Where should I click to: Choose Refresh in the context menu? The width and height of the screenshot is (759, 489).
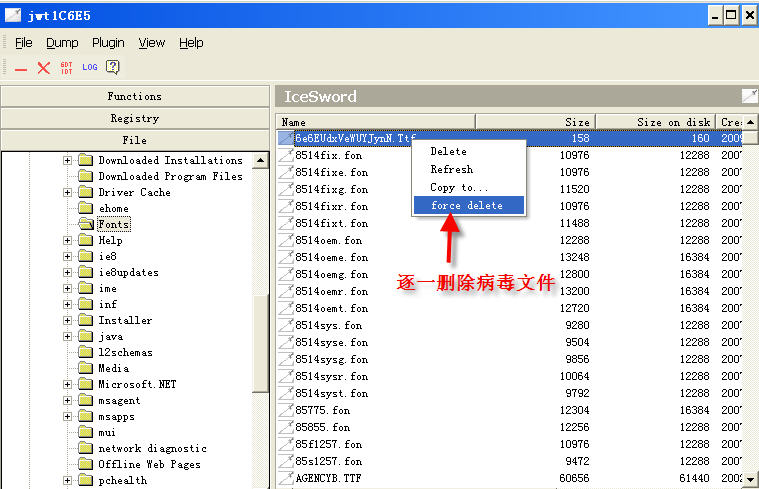pyautogui.click(x=469, y=169)
